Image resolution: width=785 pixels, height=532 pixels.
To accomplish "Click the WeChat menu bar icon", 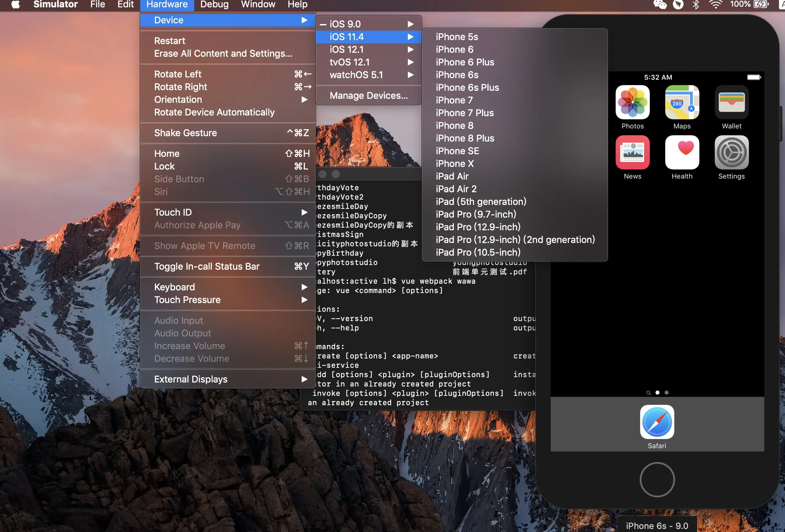I will click(x=660, y=4).
